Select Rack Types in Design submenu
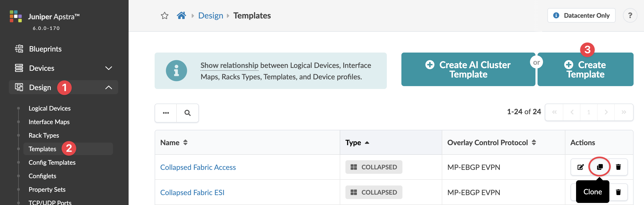 point(44,135)
